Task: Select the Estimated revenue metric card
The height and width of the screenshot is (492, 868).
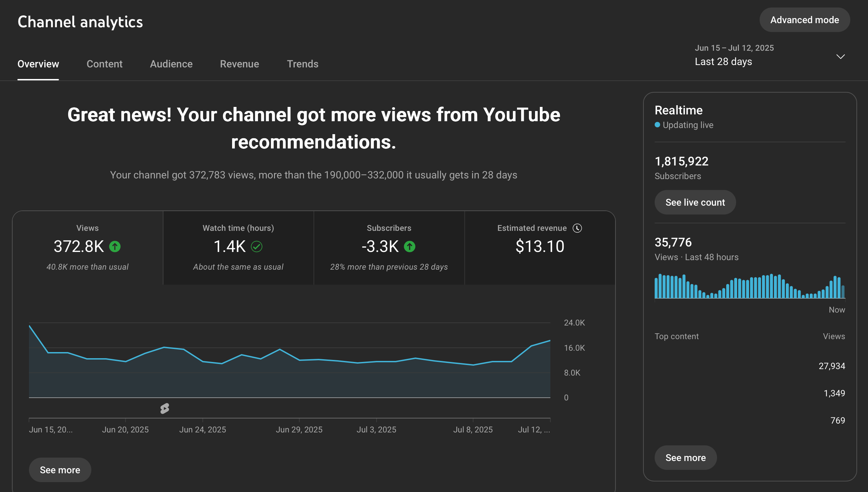Action: pyautogui.click(x=540, y=248)
